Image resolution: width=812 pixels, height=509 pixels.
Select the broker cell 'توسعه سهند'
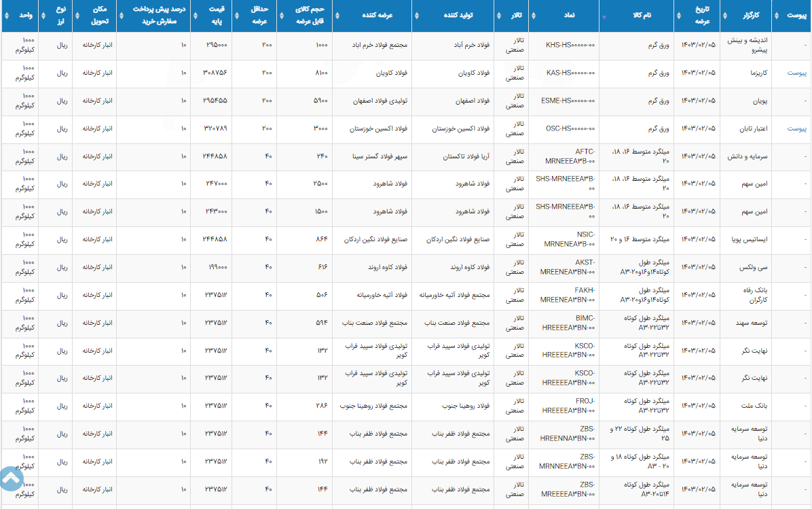pos(752,323)
